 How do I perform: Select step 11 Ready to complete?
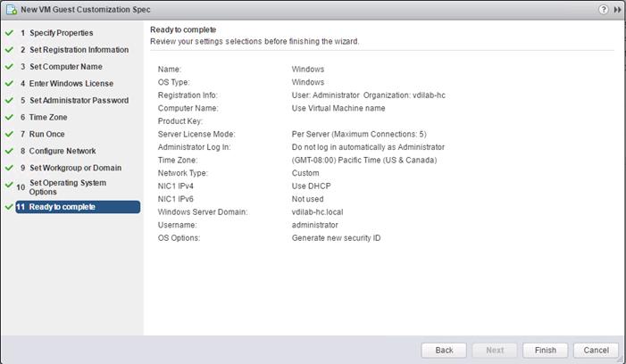(78, 207)
